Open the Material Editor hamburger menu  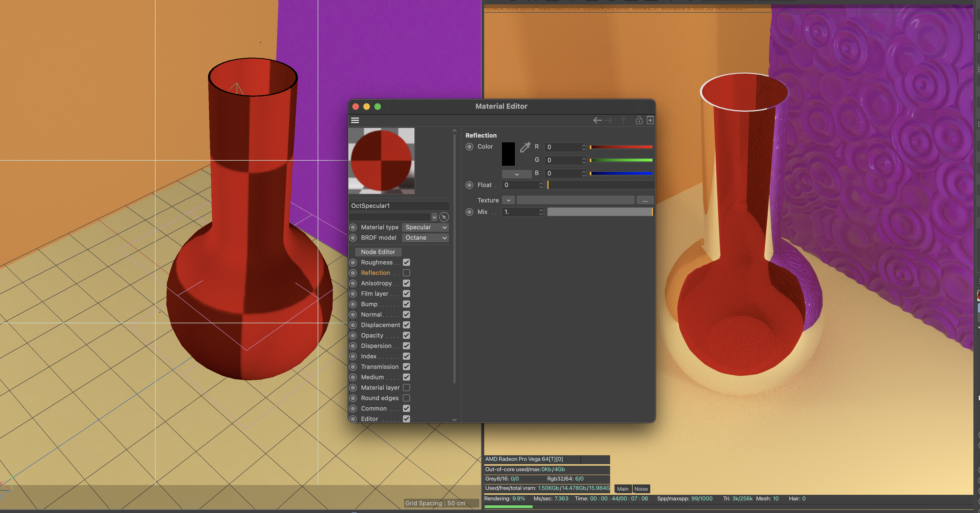355,120
